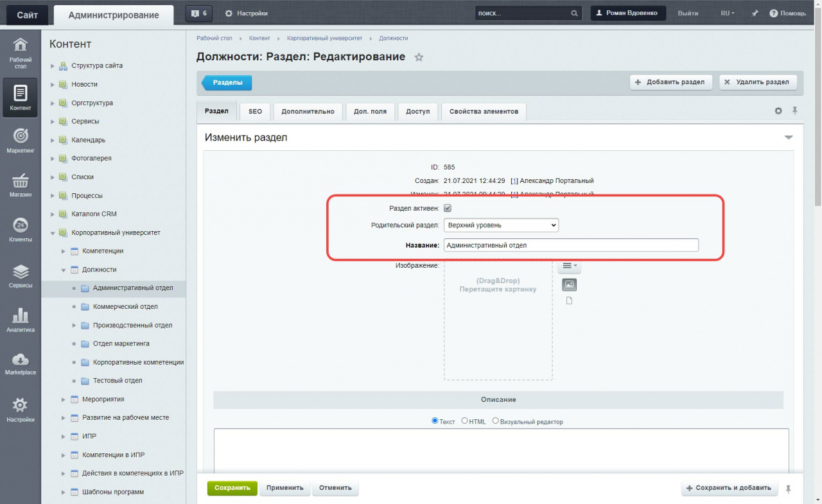Viewport: 822px width, 504px height.
Task: Open form settings gear icon
Action: point(778,111)
